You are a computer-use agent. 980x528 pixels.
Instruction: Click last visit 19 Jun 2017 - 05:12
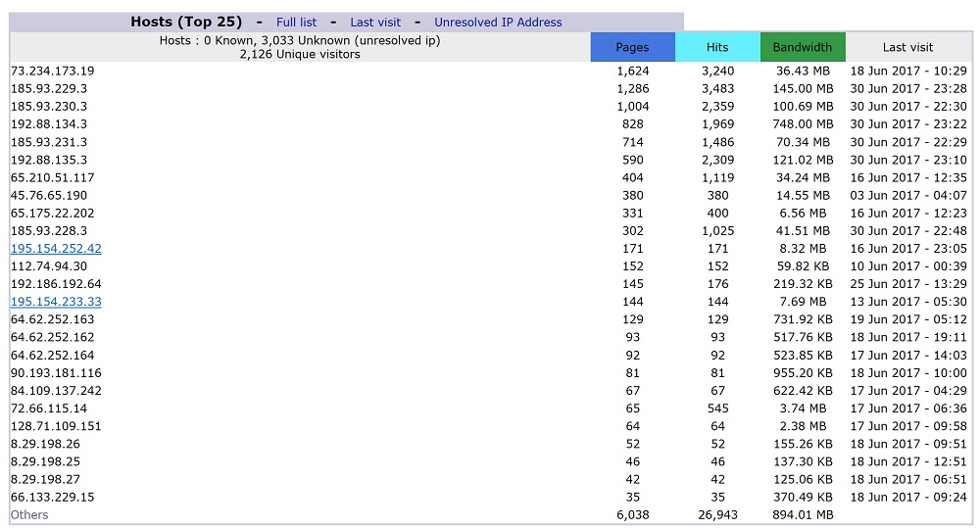[908, 319]
